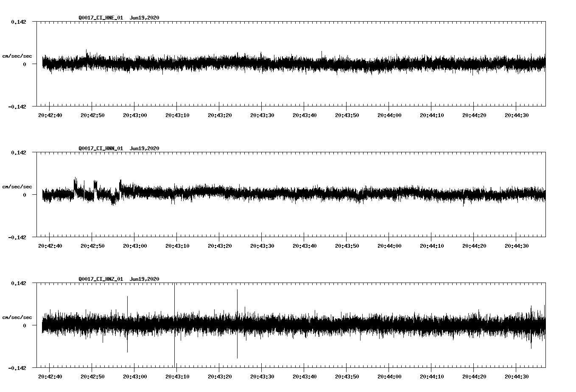Click 20:43:40 time label under HNZ plot
Screen dimensions: 576x392
[305, 377]
